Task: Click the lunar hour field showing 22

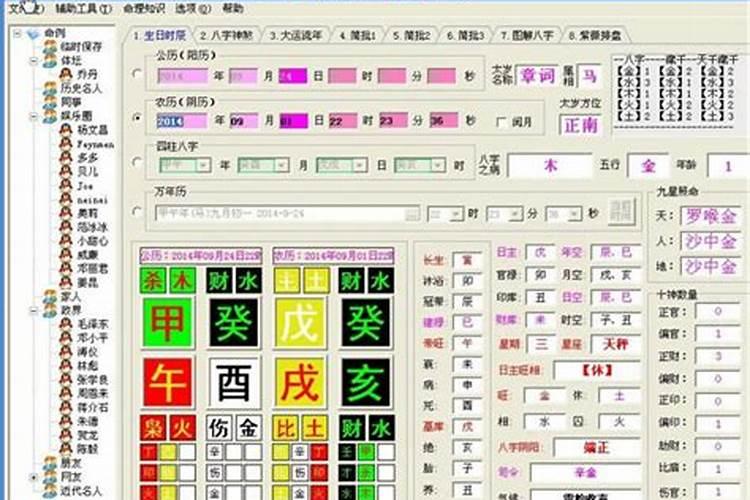Action: 343,121
